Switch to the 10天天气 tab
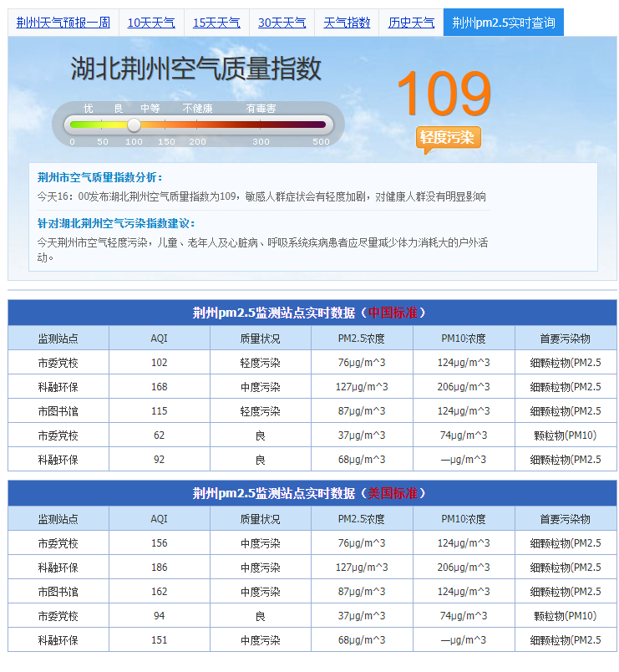Image resolution: width=619 pixels, height=672 pixels. [151, 23]
